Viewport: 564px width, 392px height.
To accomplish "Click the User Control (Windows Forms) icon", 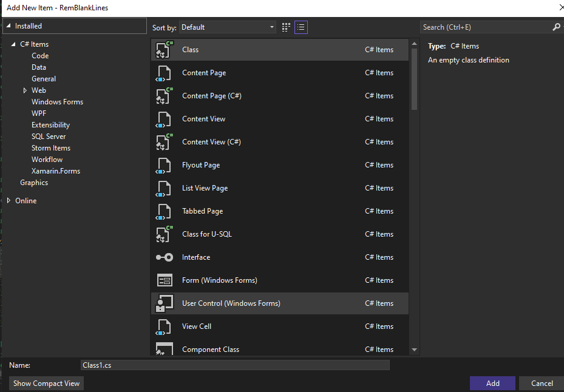I will tap(165, 303).
